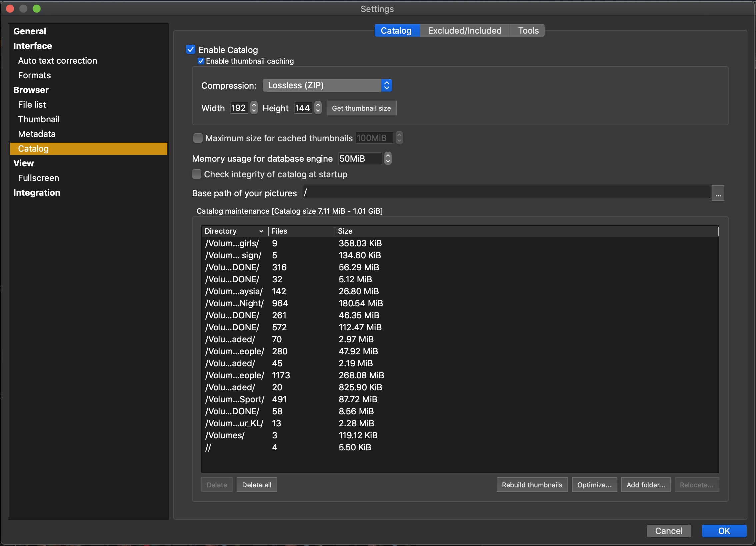
Task: Select the /Volum...Night/ directory row
Action: click(x=234, y=303)
